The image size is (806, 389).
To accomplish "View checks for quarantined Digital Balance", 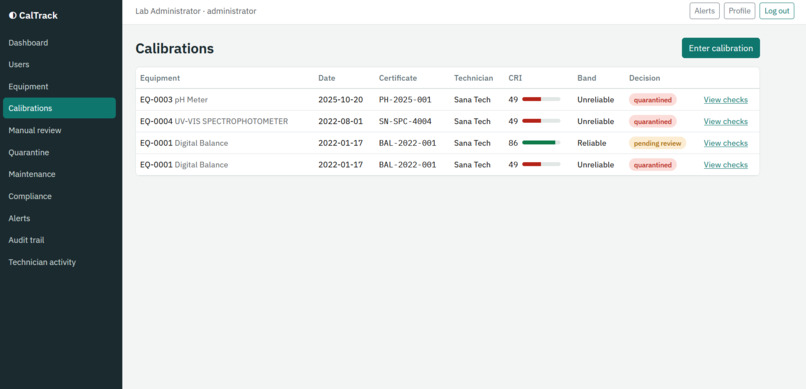I will [725, 165].
